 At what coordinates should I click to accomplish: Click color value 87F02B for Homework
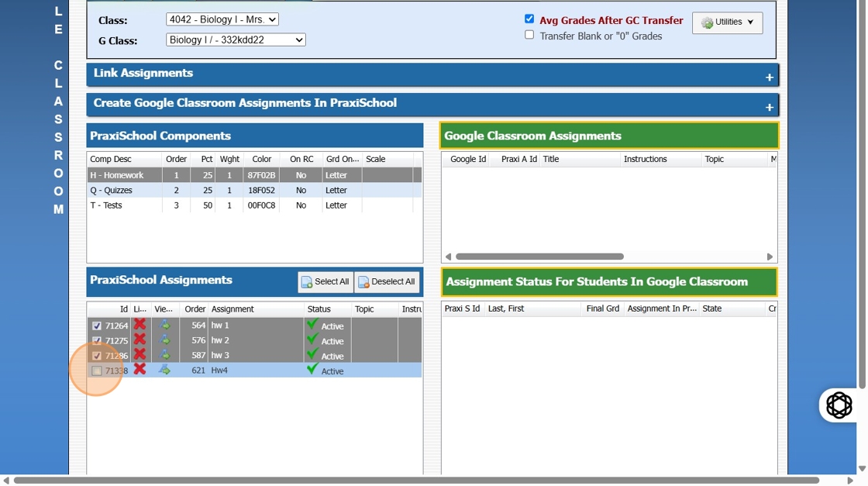pos(261,175)
